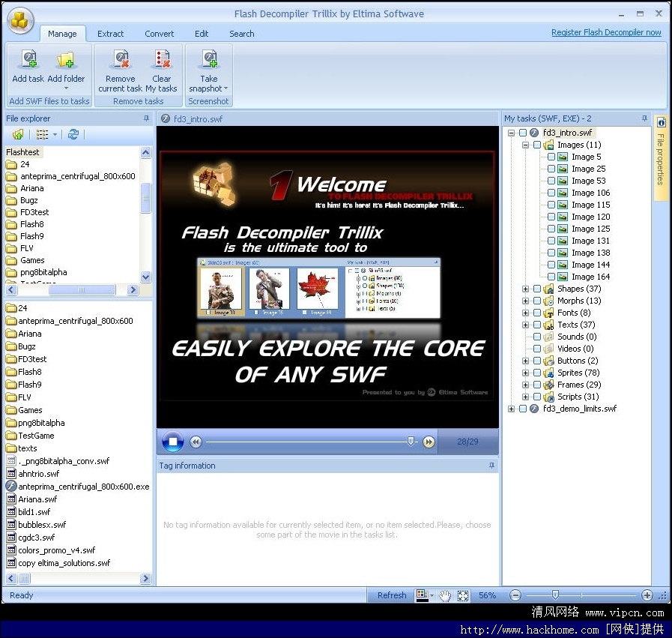Image resolution: width=672 pixels, height=638 pixels.
Task: Check the Sounds (0) checkbox
Action: click(x=537, y=337)
